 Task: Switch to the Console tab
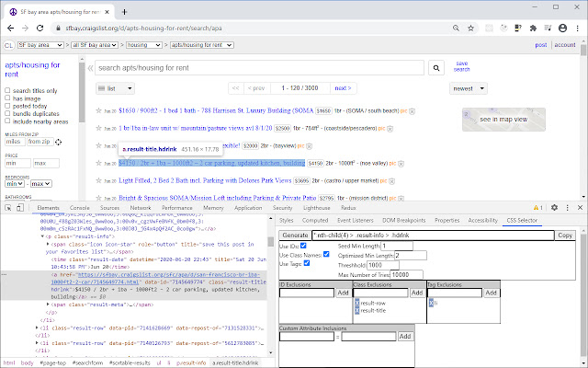80,208
